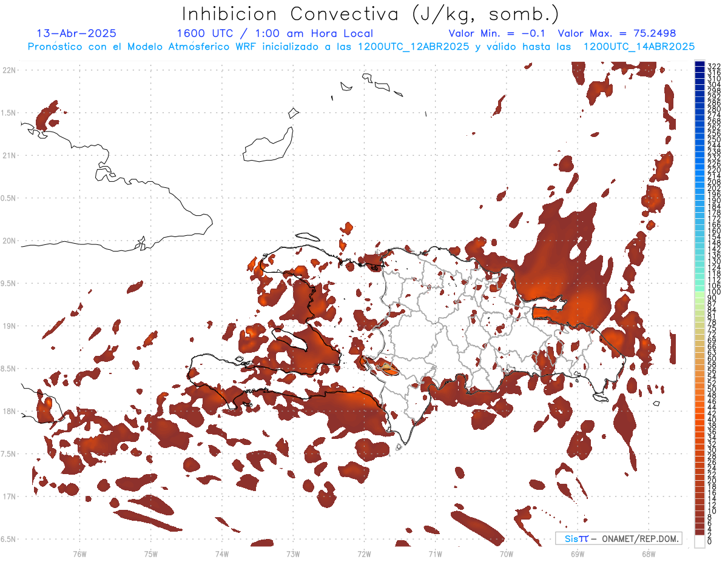The image size is (728, 562).
Task: Click the "76W" longitude label
Action: click(79, 554)
